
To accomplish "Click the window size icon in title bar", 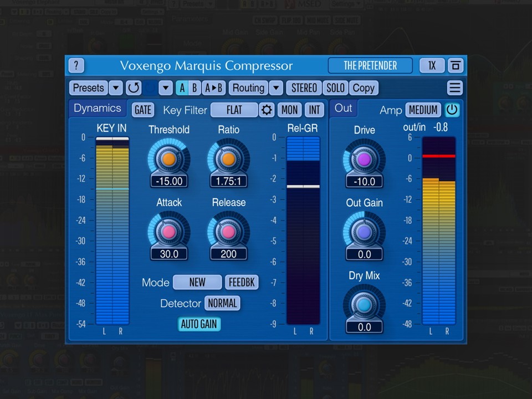I will [x=456, y=65].
